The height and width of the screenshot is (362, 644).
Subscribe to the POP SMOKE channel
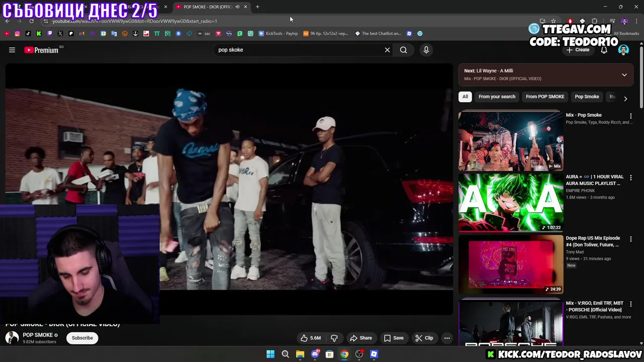click(x=82, y=338)
